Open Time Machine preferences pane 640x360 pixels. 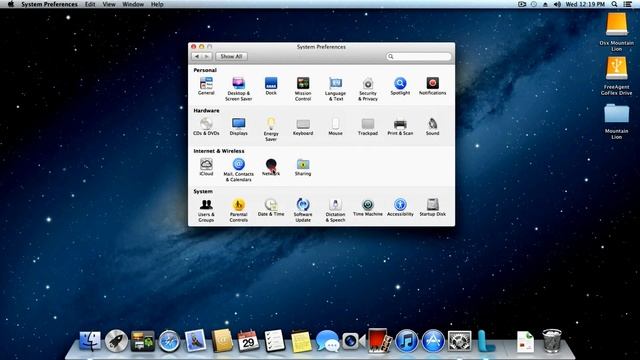(368, 207)
